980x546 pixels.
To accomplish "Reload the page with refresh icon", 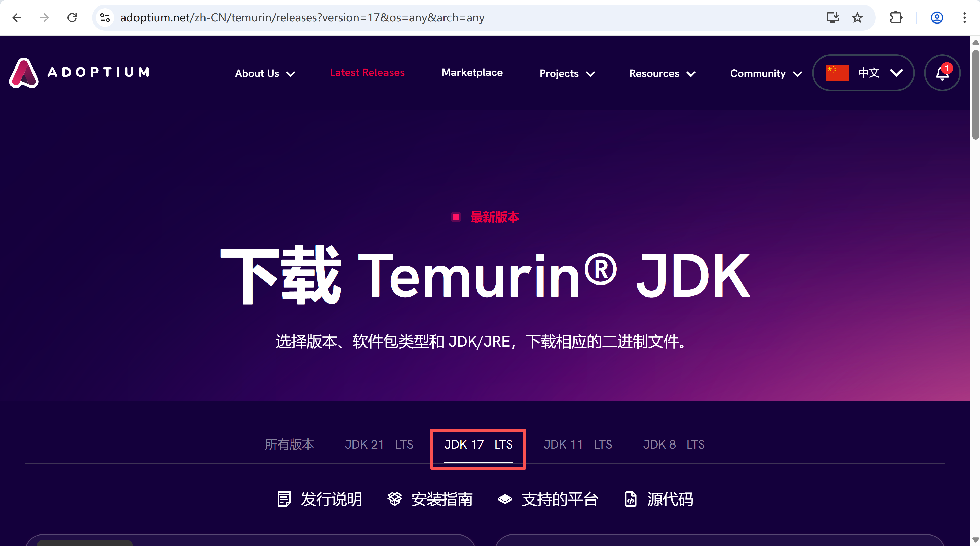I will point(72,17).
